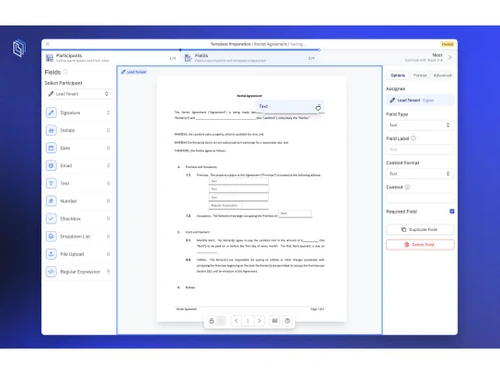The height and width of the screenshot is (375, 500).
Task: Click the application logo in the corner
Action: 19,48
